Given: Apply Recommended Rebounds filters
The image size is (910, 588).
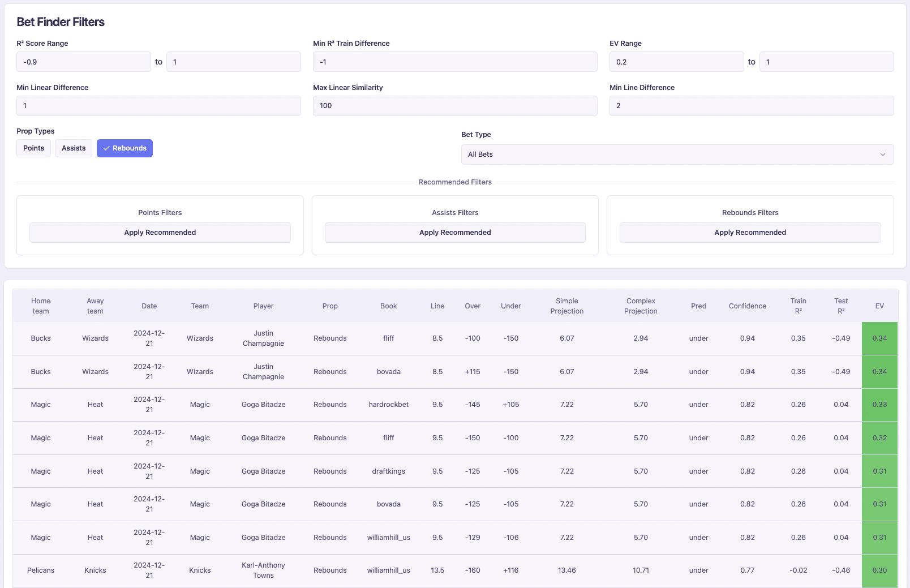Looking at the screenshot, I should click(750, 233).
